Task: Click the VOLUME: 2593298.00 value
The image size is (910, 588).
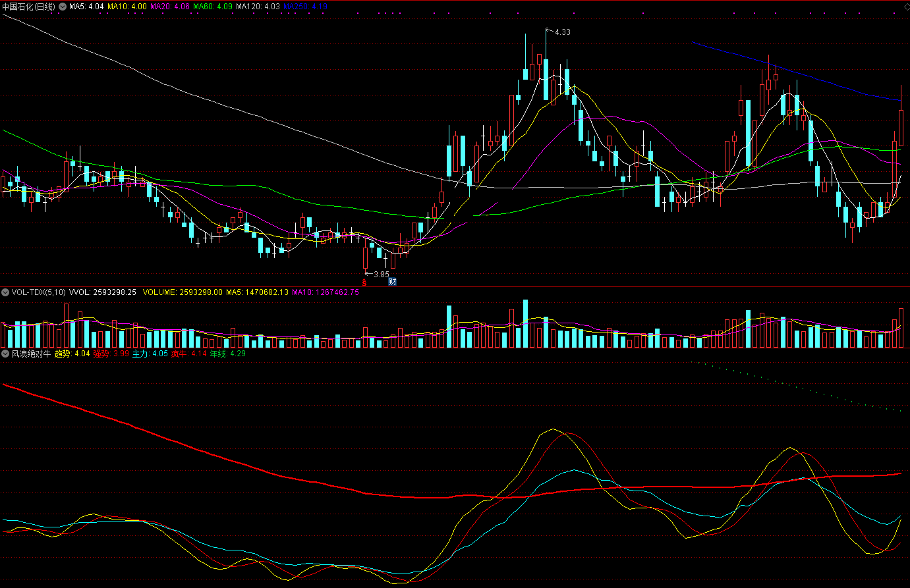Action: 183,292
